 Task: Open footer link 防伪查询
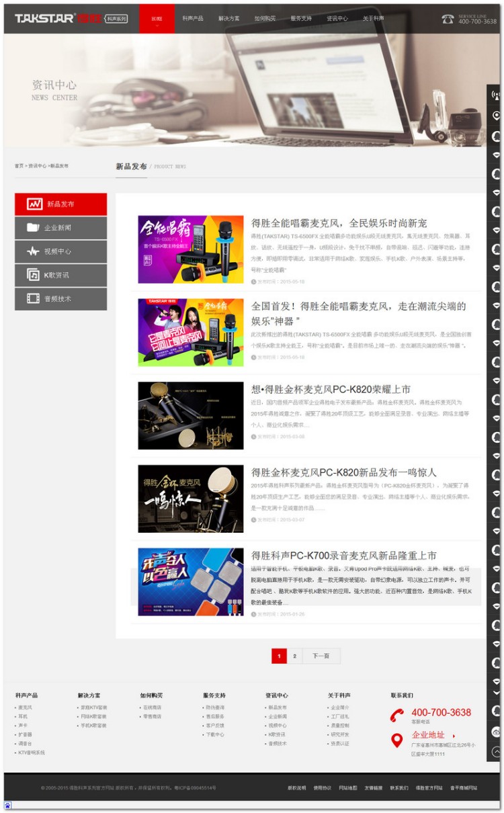pyautogui.click(x=215, y=708)
